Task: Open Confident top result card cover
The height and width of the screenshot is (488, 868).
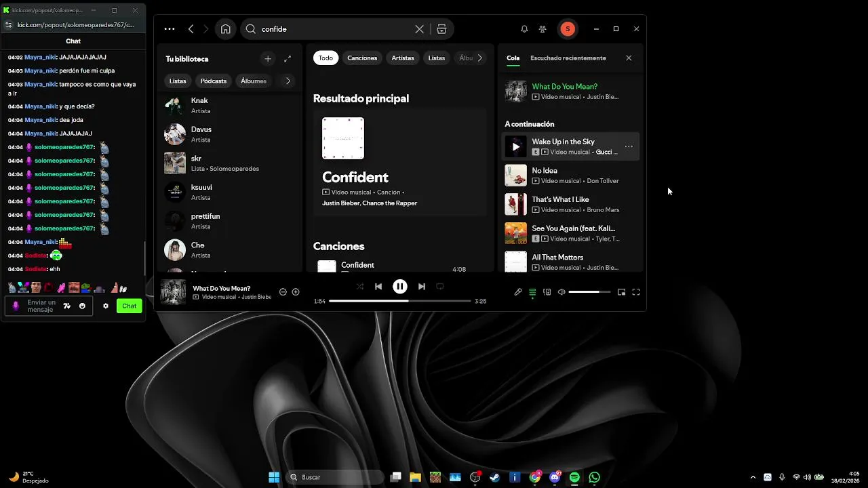Action: pyautogui.click(x=343, y=138)
